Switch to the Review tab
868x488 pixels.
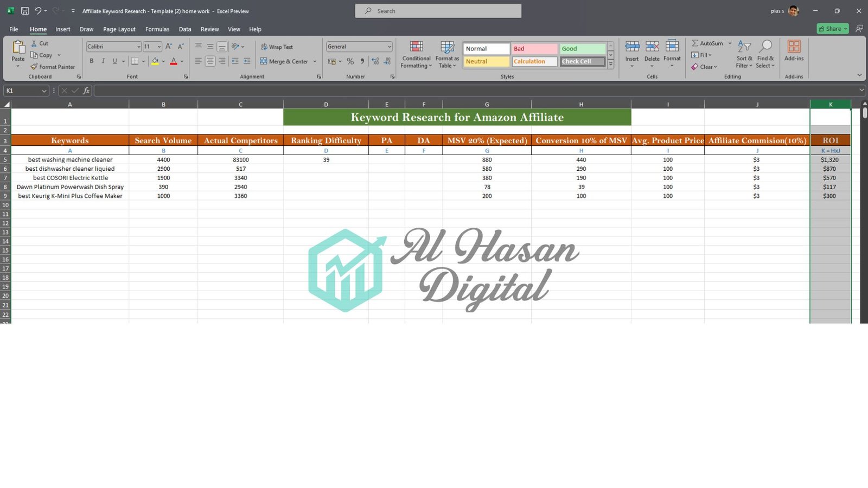pos(209,29)
